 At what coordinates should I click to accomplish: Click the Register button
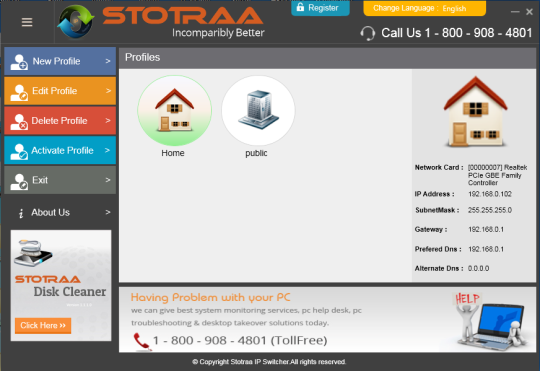pyautogui.click(x=320, y=8)
